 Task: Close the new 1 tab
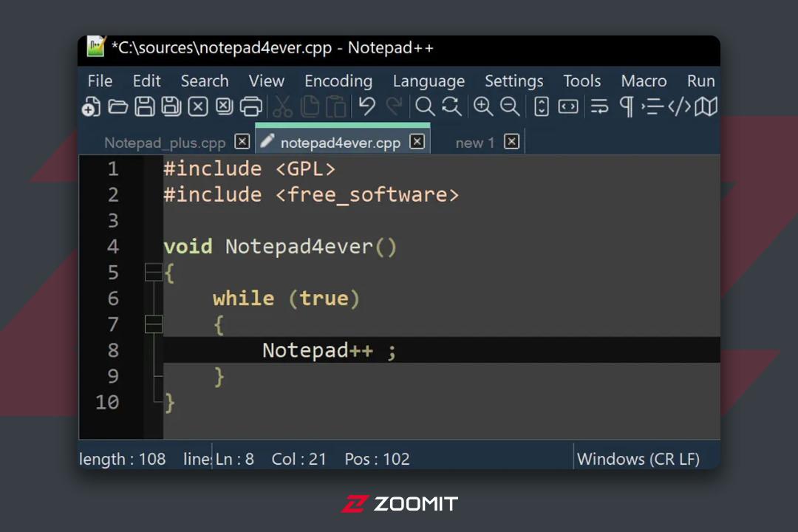coord(511,141)
